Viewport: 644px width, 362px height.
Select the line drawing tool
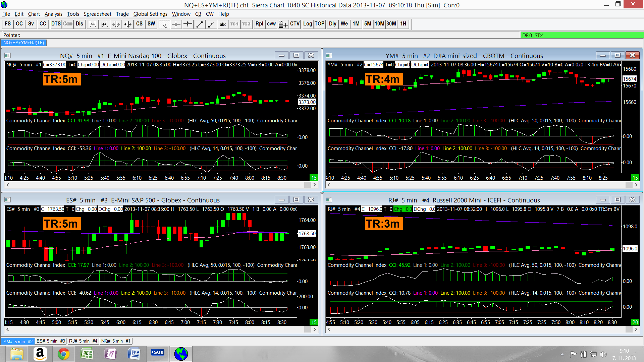point(200,24)
